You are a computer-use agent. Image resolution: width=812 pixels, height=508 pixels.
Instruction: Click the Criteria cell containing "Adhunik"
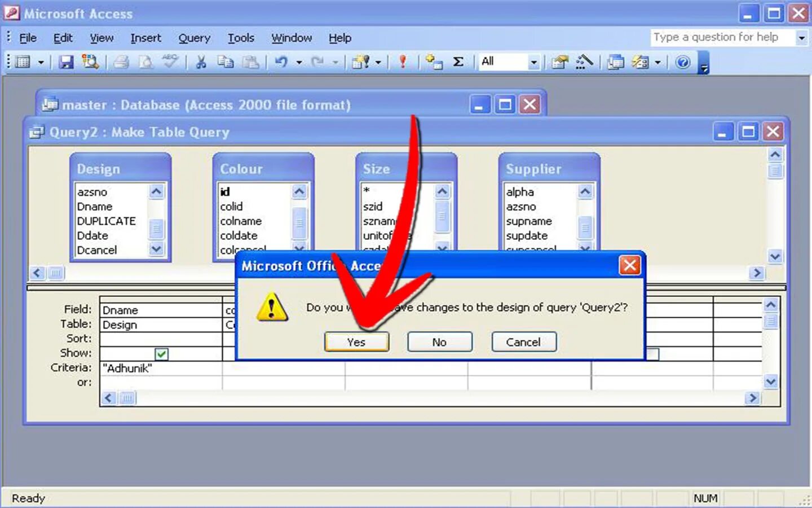161,368
